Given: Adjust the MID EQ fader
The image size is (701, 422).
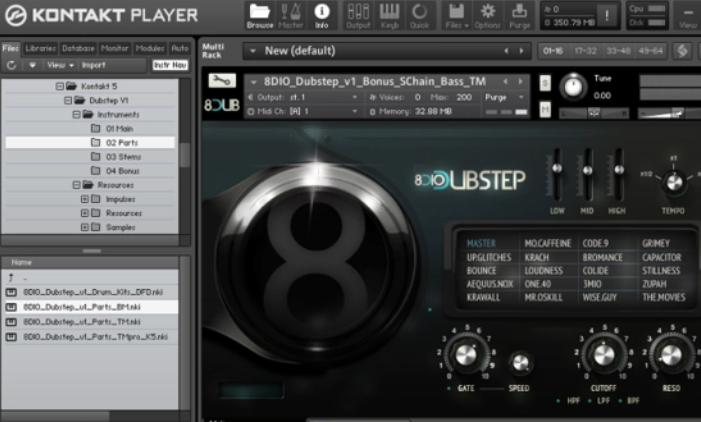Looking at the screenshot, I should (587, 170).
